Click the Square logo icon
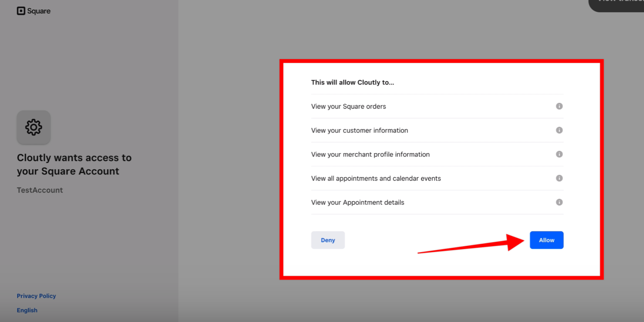Viewport: 644px width, 322px height. [21, 11]
